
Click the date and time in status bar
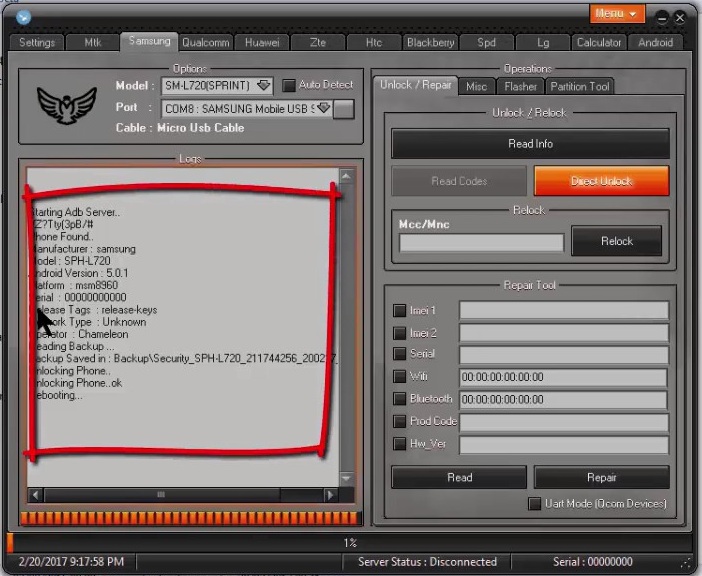tap(71, 562)
